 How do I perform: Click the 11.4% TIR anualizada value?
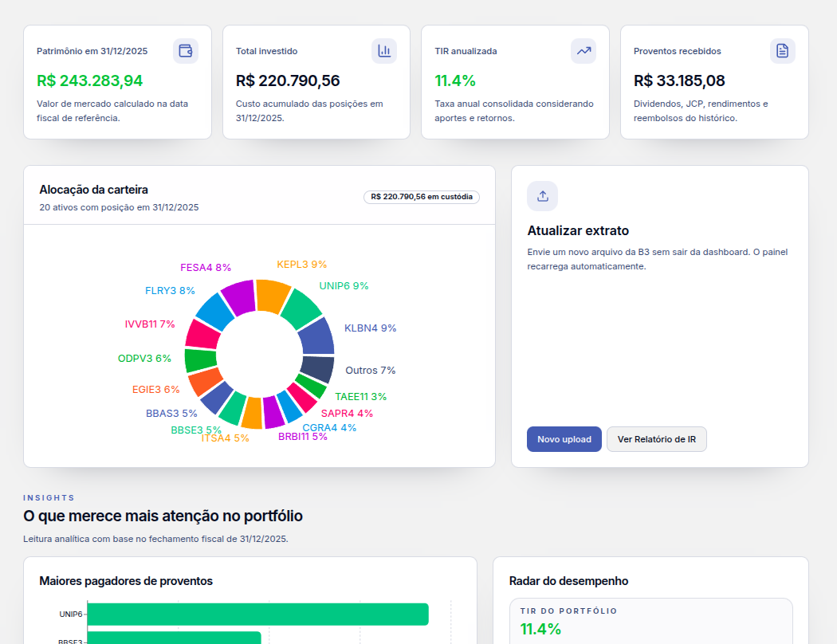pos(455,80)
